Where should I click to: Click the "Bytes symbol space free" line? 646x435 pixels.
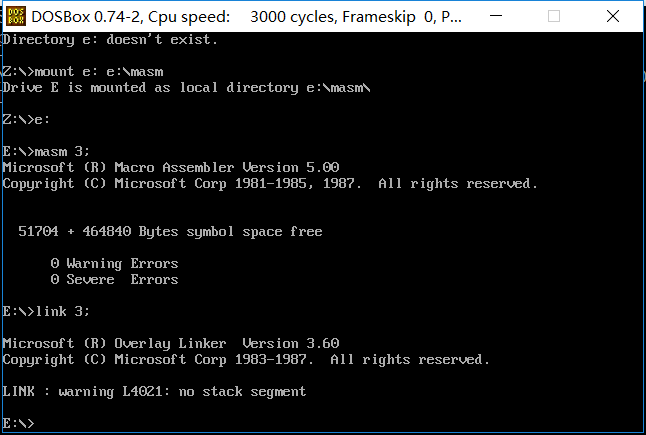point(170,232)
